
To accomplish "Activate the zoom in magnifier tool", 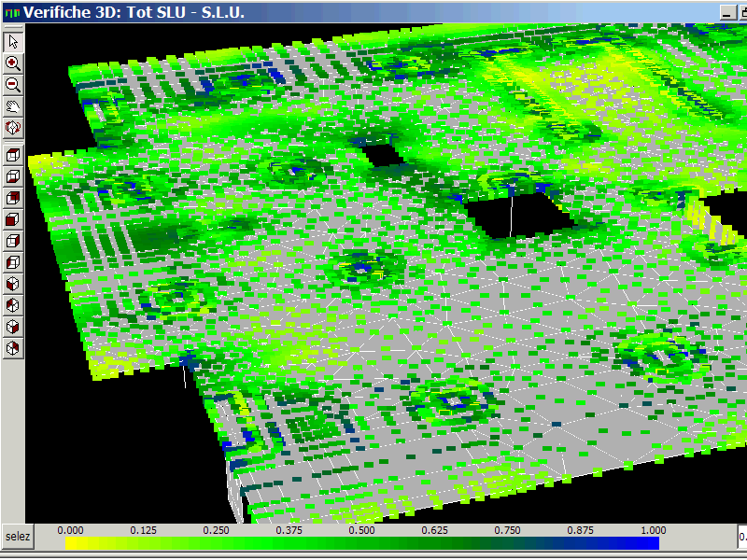I will [x=13, y=63].
